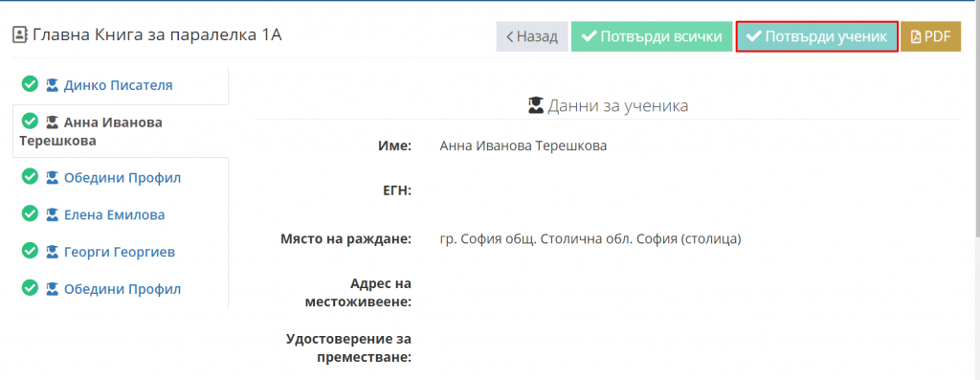Open student Динко Писателя
Screen dimensions: 980x380
click(118, 85)
